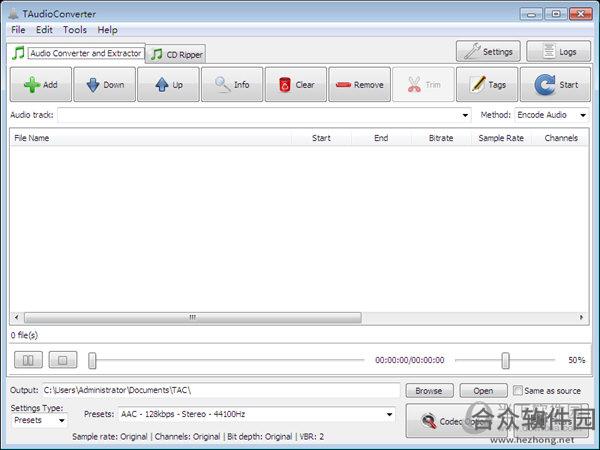The height and width of the screenshot is (450, 600).
Task: Open Settings with wrench icon
Action: point(488,51)
